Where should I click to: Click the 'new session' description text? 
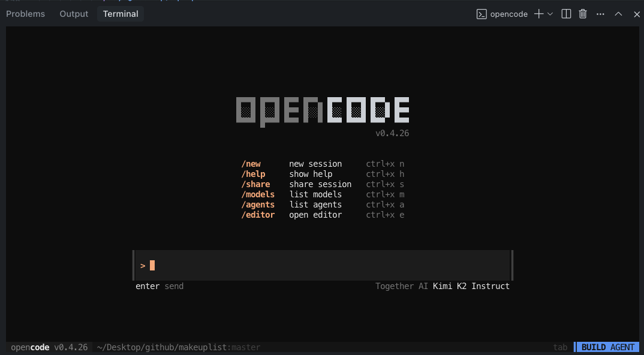(x=315, y=164)
